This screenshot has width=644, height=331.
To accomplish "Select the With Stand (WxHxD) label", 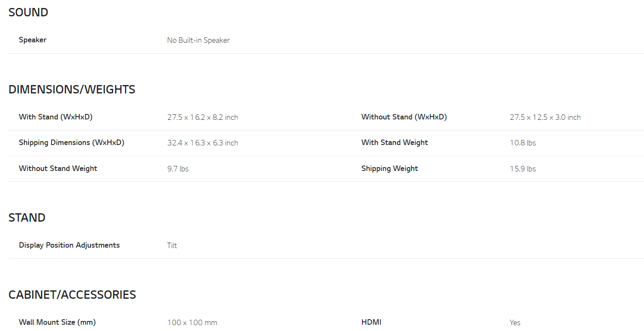I will [56, 117].
